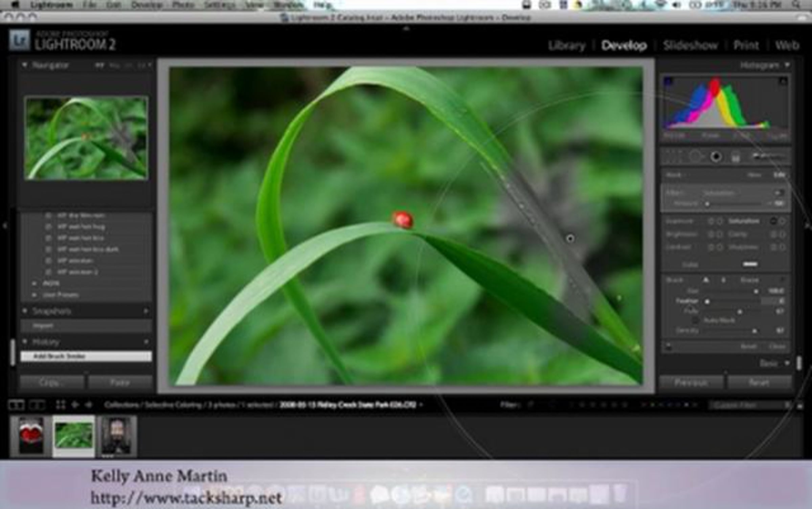Click the Copy button
812x509 pixels.
coord(52,382)
